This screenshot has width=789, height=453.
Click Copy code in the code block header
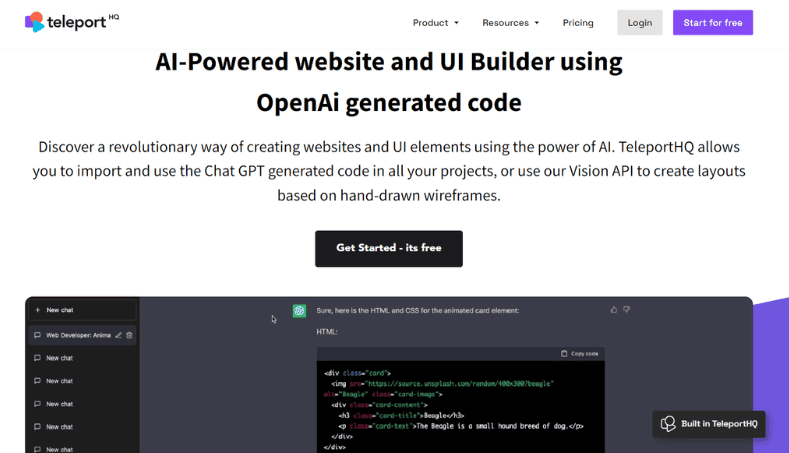click(x=579, y=353)
